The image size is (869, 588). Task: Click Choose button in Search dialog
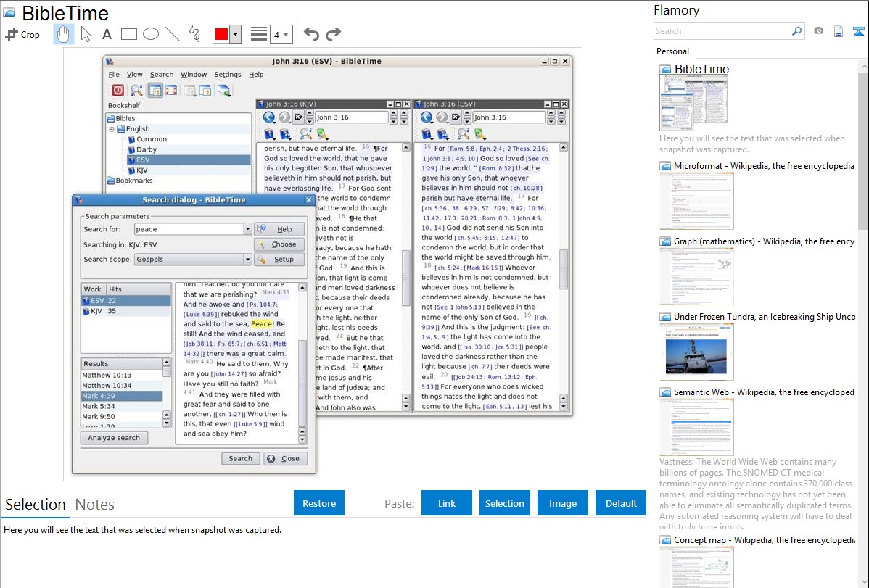click(279, 244)
